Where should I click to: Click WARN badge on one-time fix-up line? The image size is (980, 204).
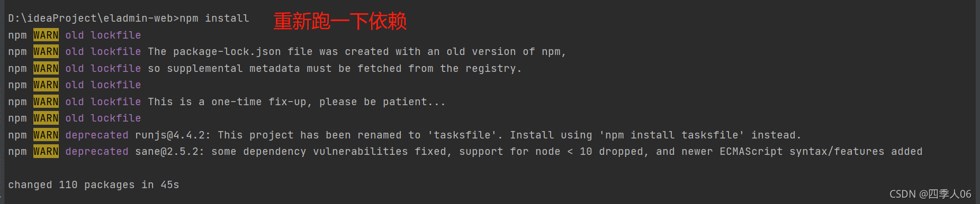[46, 101]
